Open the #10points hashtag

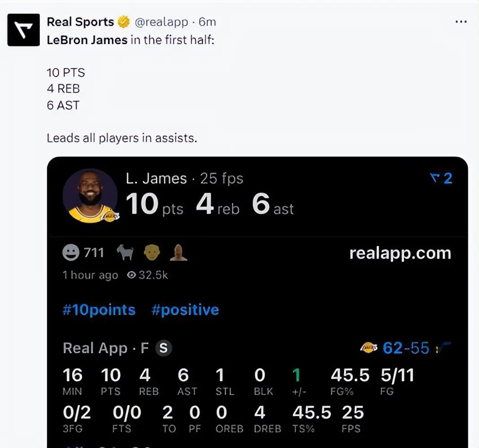coord(99,310)
